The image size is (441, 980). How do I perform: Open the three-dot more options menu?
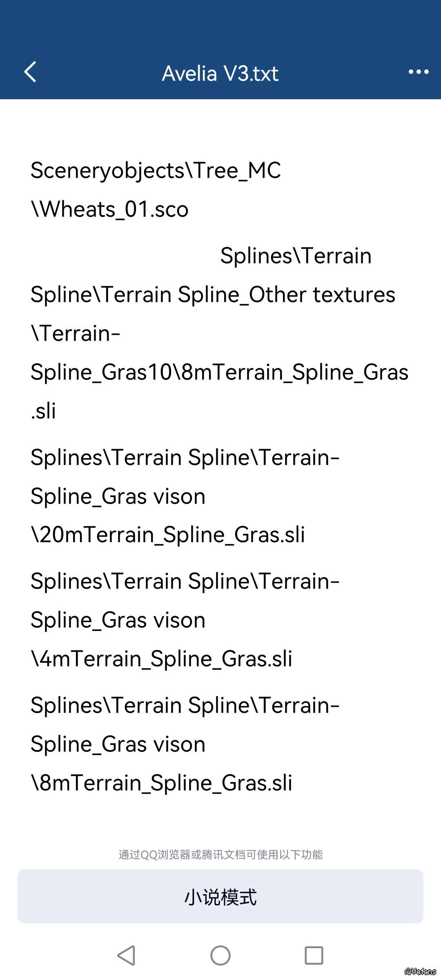[x=419, y=72]
